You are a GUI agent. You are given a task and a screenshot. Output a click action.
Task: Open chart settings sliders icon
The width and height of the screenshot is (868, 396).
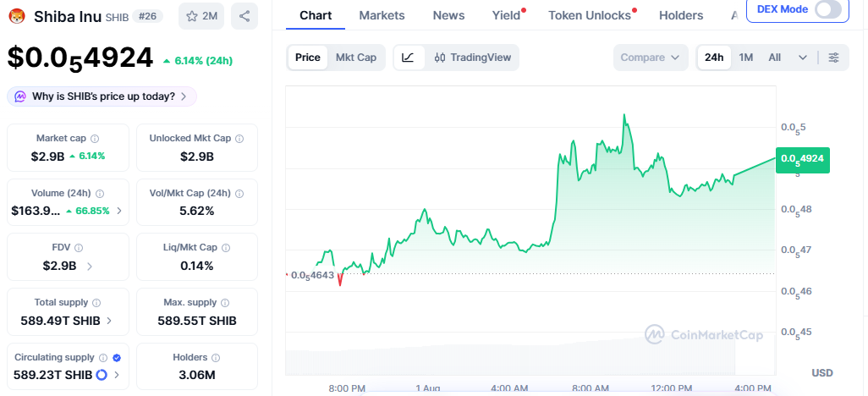(833, 58)
